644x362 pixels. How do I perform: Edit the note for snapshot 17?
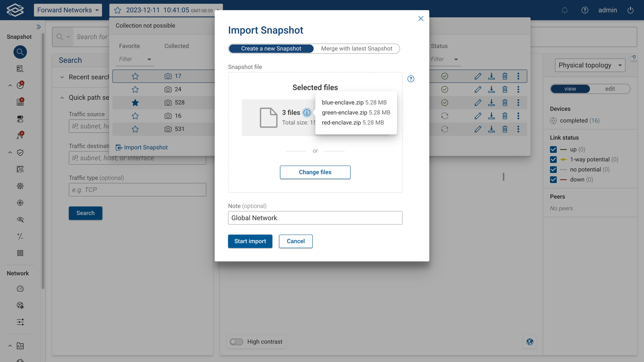(x=478, y=76)
